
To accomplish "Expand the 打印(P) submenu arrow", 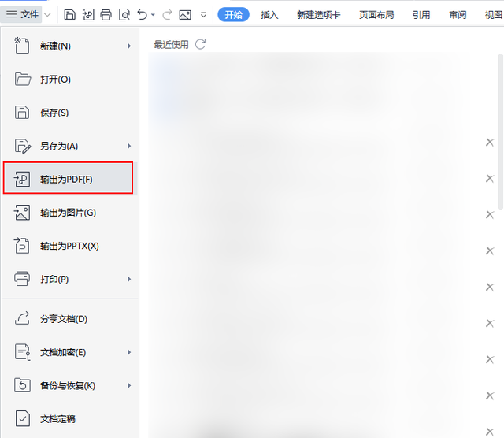I will (x=129, y=279).
